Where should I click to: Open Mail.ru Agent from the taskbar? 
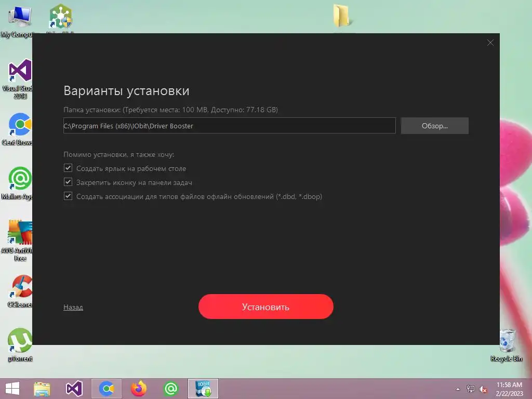click(x=171, y=389)
